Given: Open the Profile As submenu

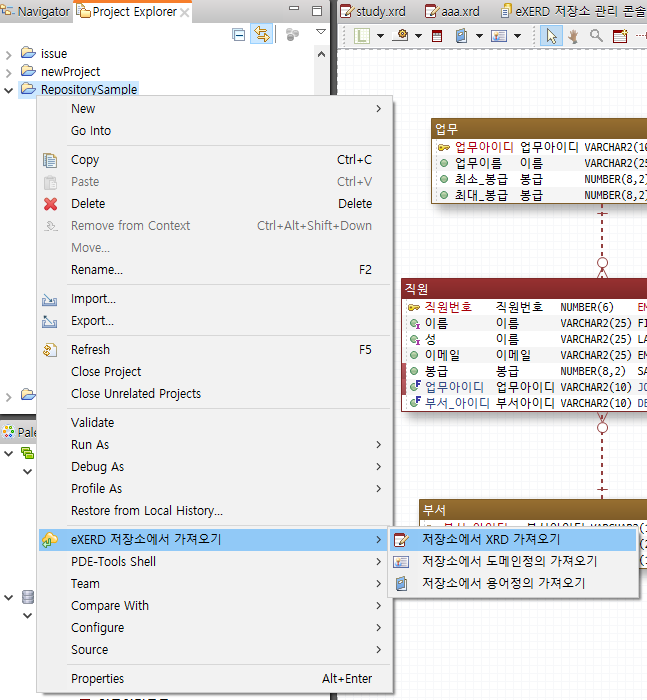Looking at the screenshot, I should [215, 488].
